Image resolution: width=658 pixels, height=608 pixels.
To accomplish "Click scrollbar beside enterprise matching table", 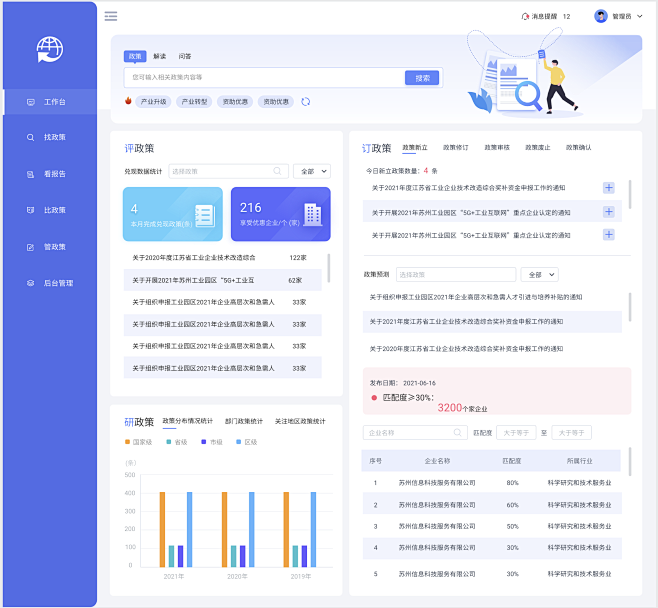I will pos(629,462).
